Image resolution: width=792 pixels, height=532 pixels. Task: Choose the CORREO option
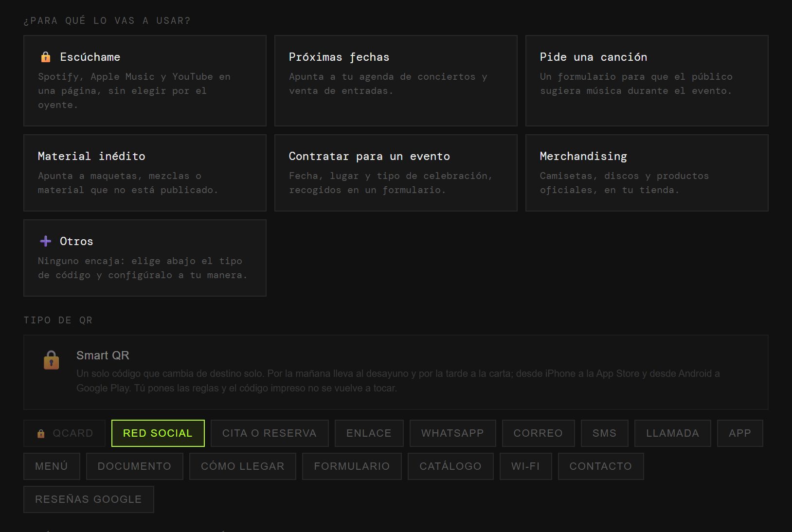pos(539,433)
